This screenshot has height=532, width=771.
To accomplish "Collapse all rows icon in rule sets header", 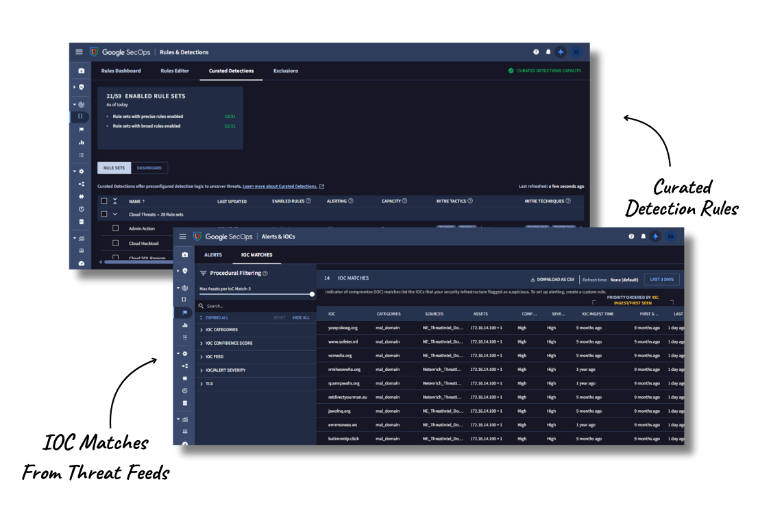I will [x=115, y=201].
